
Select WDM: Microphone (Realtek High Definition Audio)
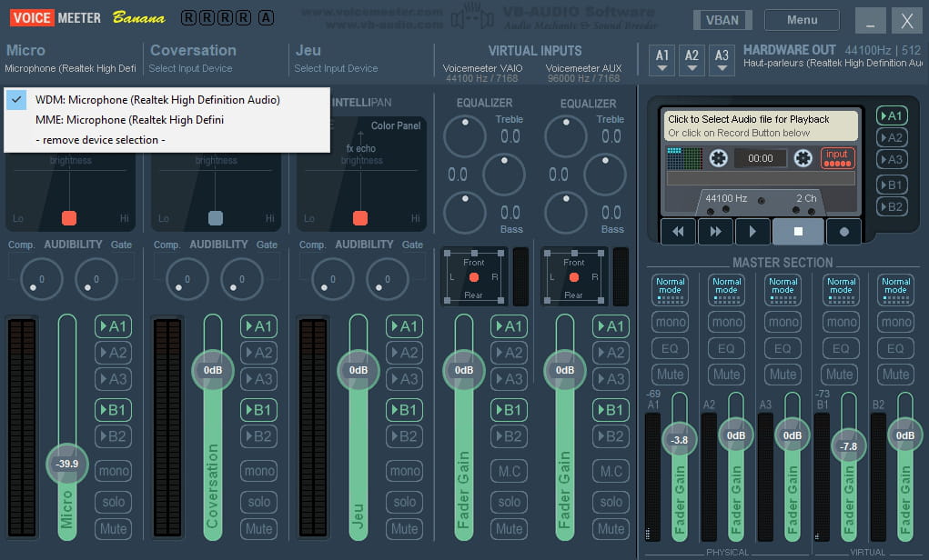[x=167, y=100]
